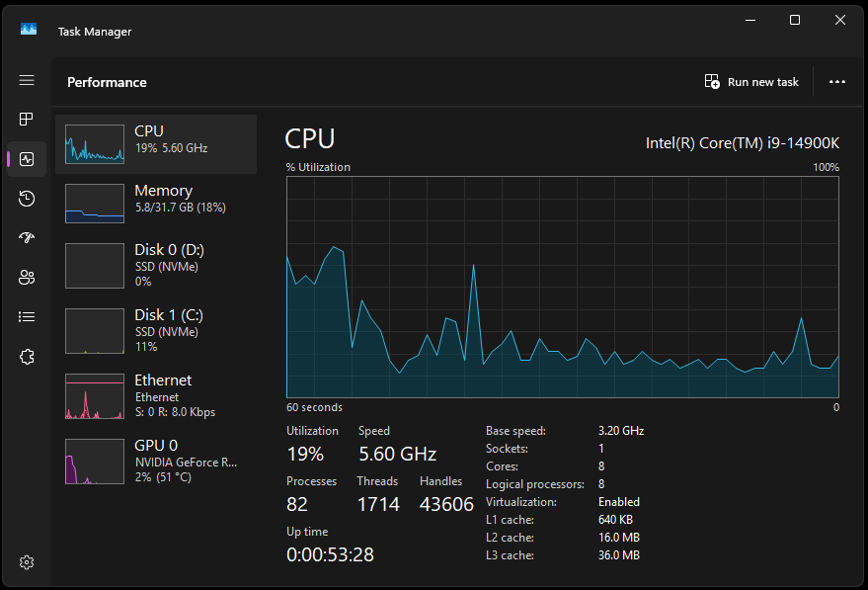Open the hamburger navigation menu
The width and height of the screenshot is (868, 590).
coord(27,80)
